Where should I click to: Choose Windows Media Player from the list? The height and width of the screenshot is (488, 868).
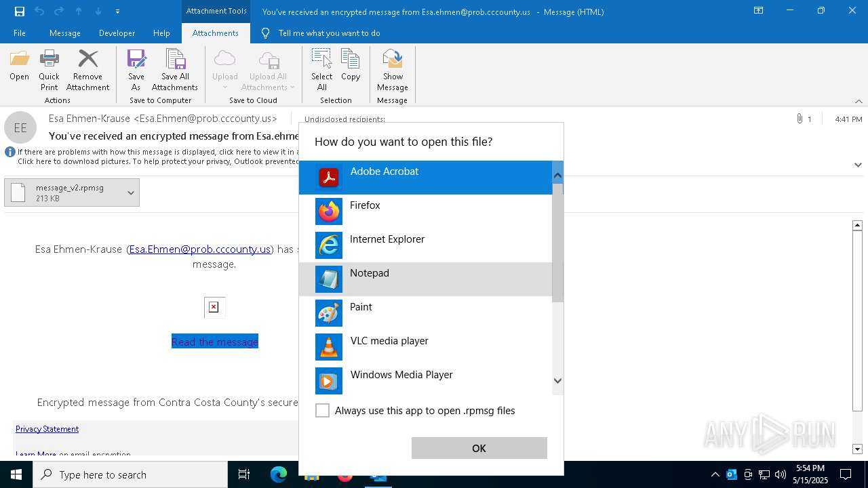(426, 381)
